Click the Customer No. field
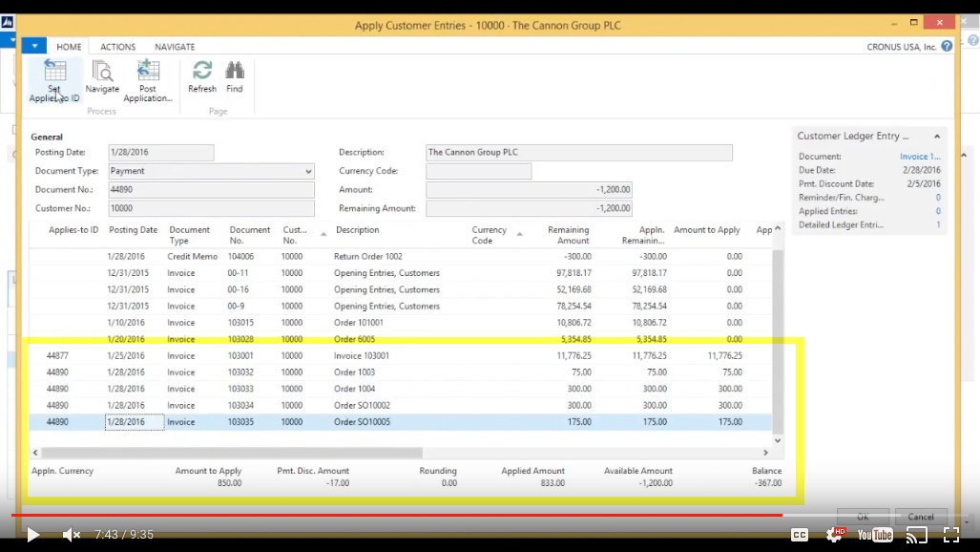The width and height of the screenshot is (980, 552). [211, 208]
